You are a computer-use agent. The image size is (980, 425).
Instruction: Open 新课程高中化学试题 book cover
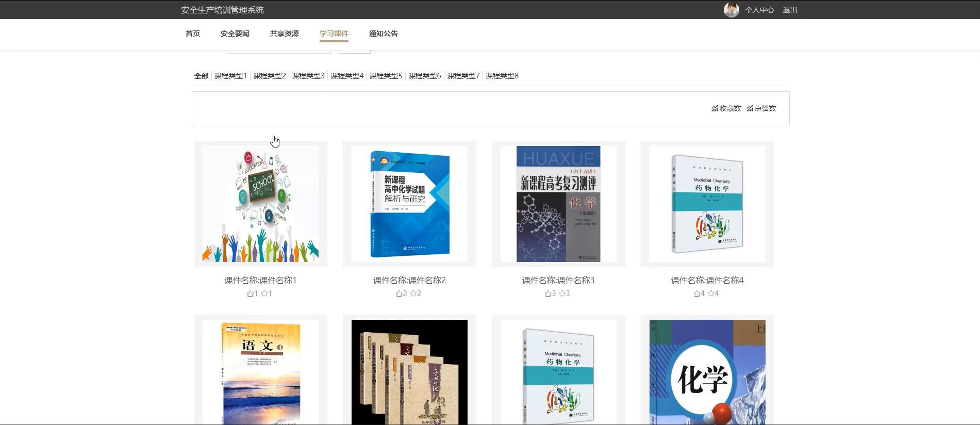(409, 204)
